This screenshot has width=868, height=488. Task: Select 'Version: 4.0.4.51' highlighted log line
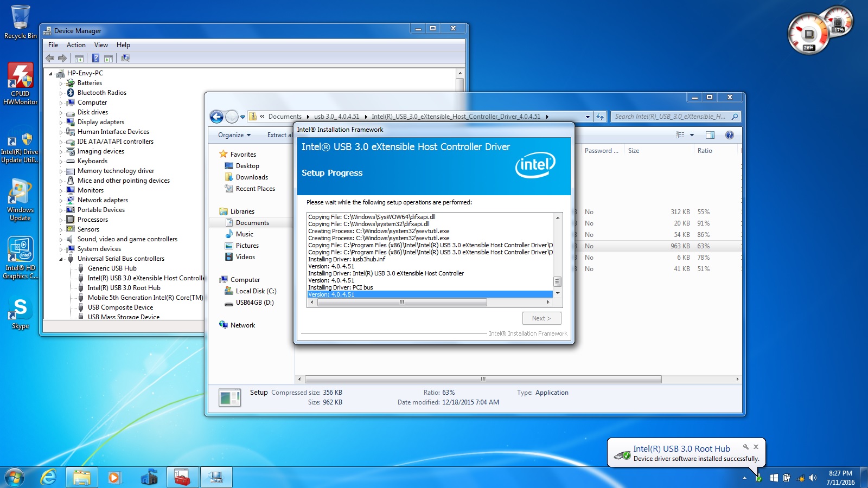click(430, 294)
